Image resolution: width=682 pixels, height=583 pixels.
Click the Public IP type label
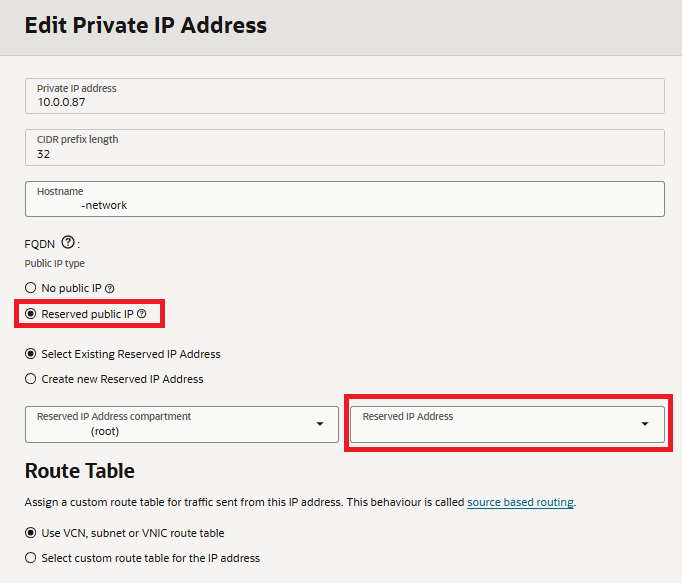[55, 264]
